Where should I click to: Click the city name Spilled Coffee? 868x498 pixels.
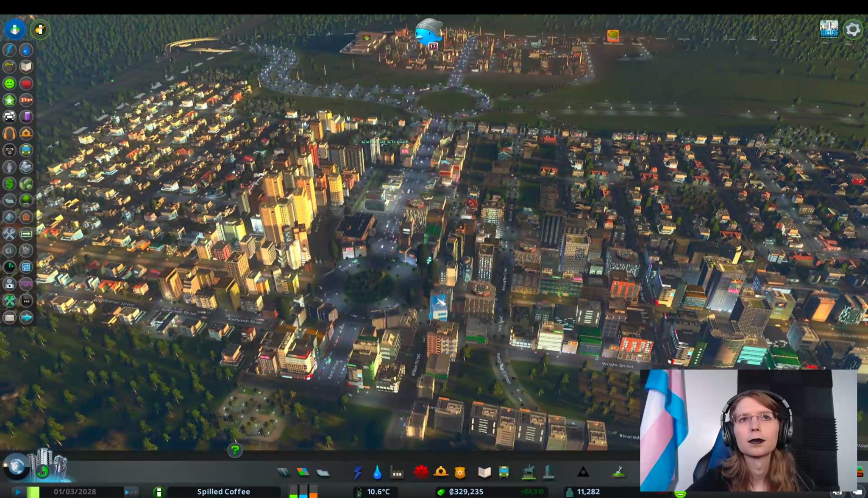224,492
